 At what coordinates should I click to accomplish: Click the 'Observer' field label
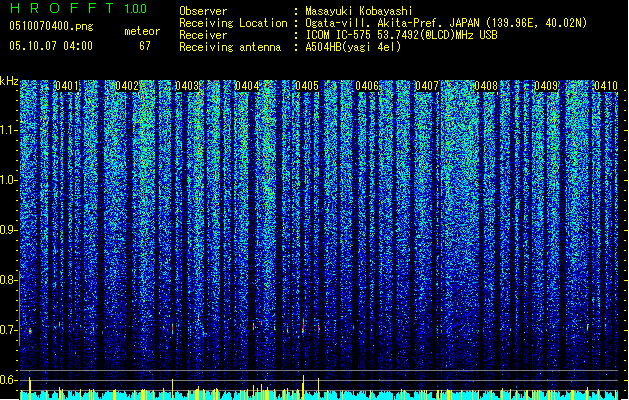coord(203,11)
